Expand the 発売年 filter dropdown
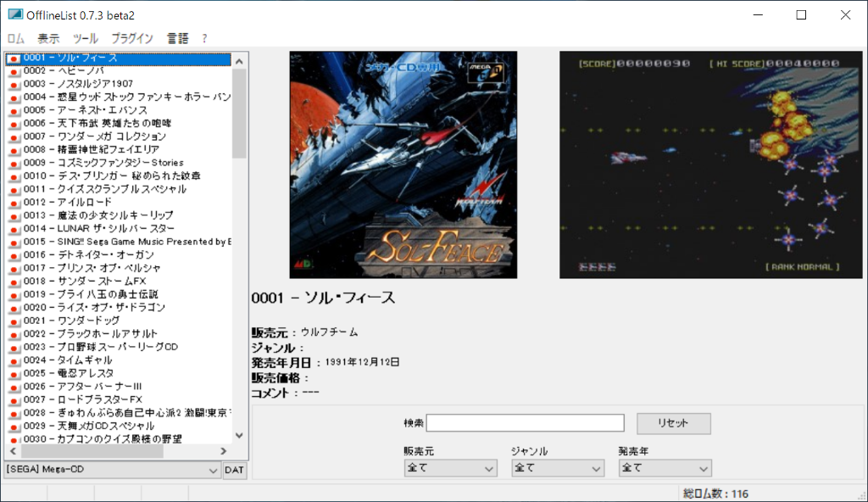 (x=665, y=468)
